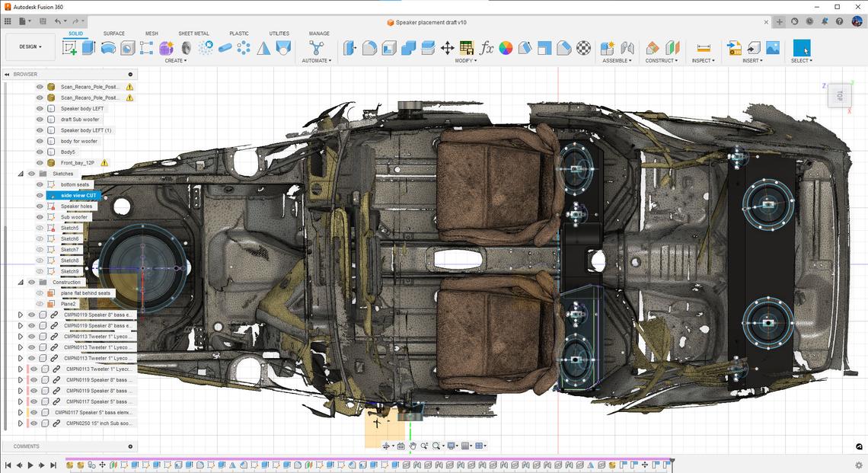Click the CONSTRUCT menu label

point(661,61)
